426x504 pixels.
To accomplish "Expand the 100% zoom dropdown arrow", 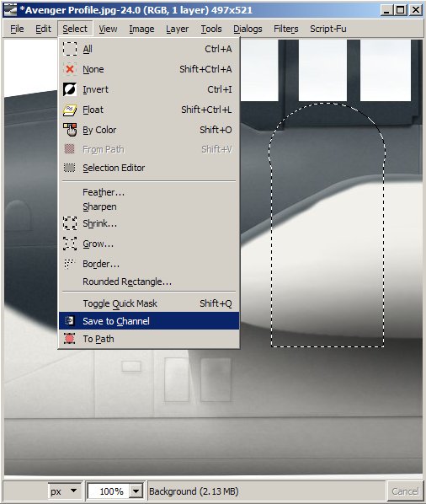I will click(136, 491).
